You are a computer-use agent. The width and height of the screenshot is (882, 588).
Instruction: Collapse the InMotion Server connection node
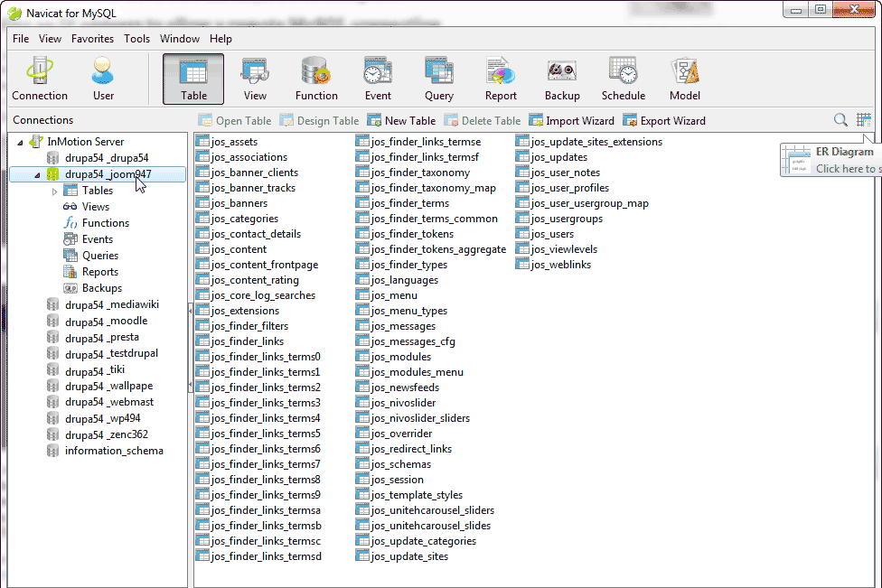point(20,142)
